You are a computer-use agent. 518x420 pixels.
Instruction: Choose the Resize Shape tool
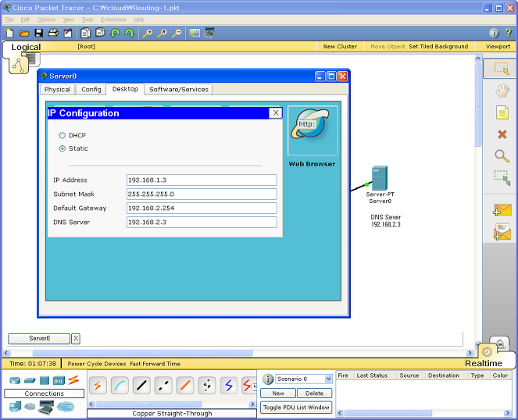click(502, 178)
